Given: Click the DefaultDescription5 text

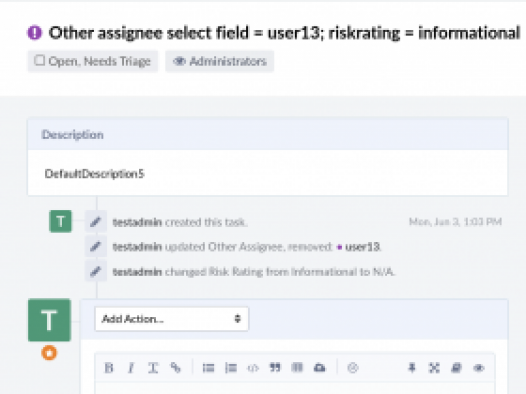Looking at the screenshot, I should 94,174.
